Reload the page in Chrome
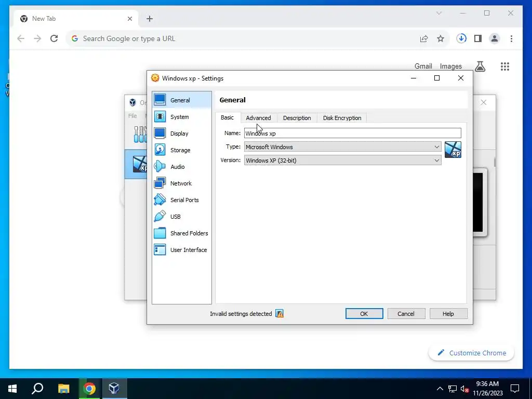532x399 pixels. (x=54, y=38)
